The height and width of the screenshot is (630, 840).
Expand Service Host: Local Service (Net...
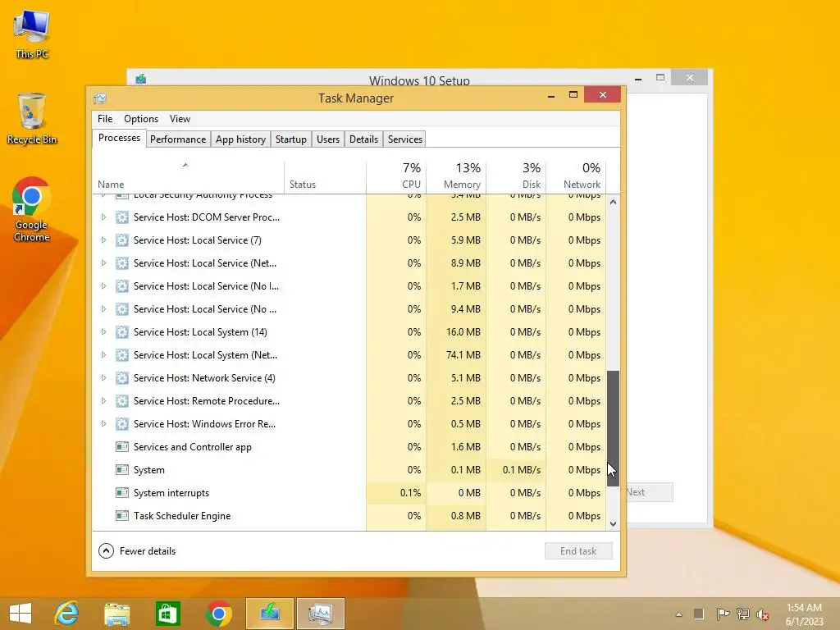[103, 263]
